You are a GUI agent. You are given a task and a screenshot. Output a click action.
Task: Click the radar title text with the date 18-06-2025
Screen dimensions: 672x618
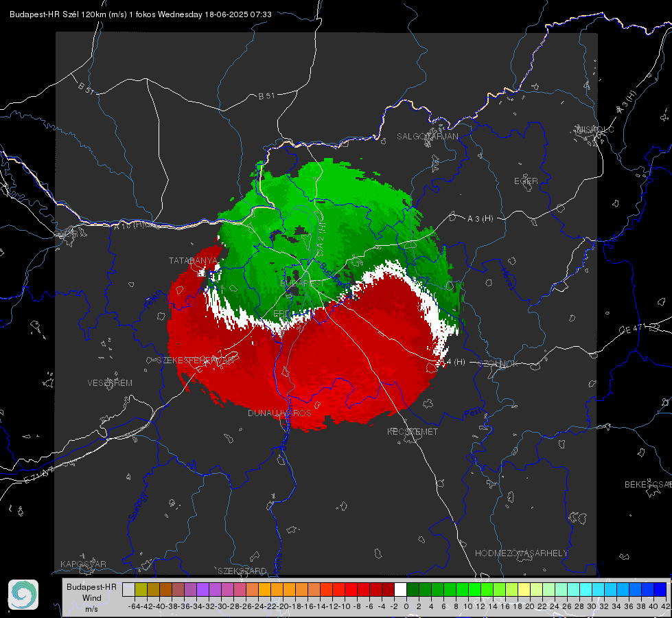point(141,14)
